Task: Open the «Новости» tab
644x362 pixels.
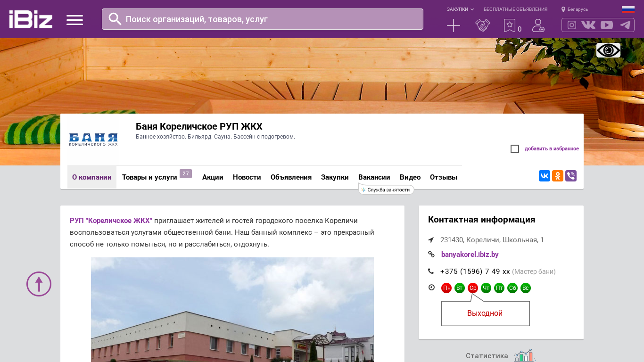Action: [247, 177]
